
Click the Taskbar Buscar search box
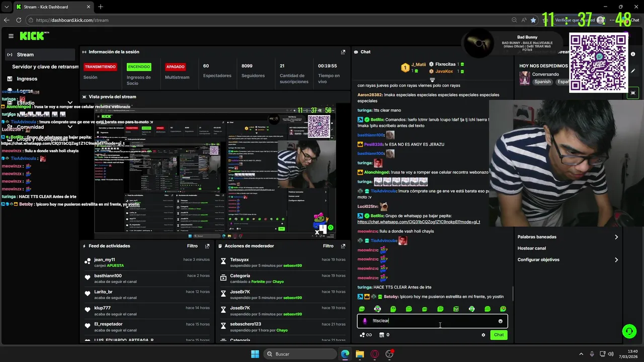click(300, 354)
